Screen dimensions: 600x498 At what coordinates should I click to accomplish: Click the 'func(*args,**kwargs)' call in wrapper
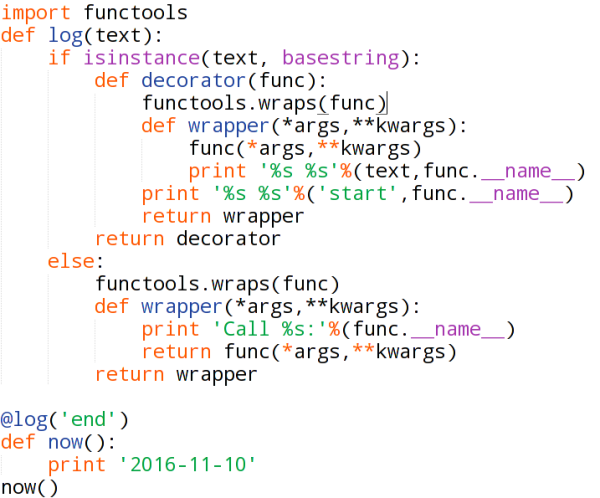305,149
